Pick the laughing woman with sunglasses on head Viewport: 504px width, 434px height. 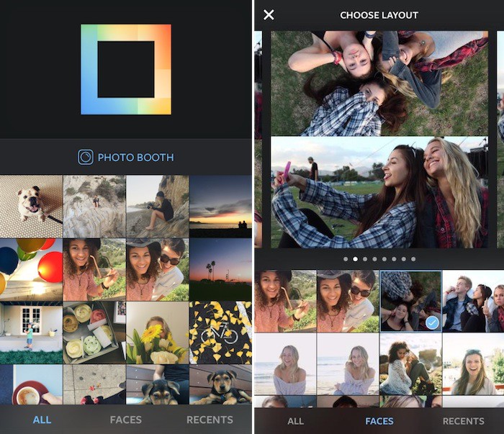pyautogui.click(x=473, y=364)
